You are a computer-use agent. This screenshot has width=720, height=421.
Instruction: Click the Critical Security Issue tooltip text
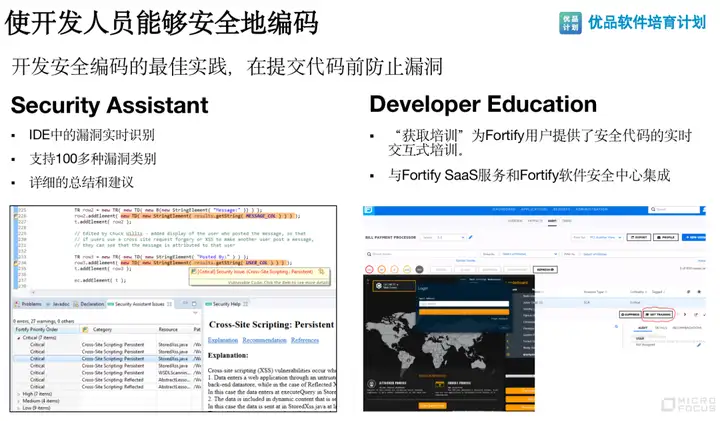pos(255,272)
